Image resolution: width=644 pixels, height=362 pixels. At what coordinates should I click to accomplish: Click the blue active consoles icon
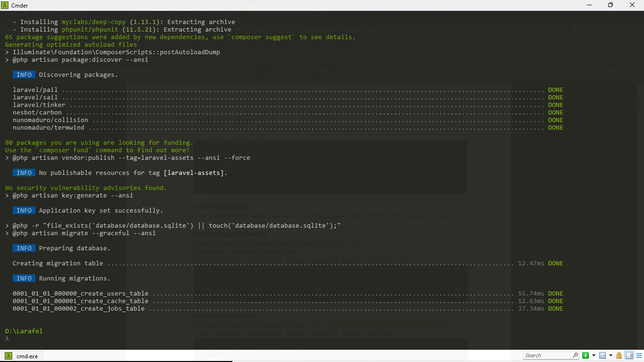tap(603, 355)
